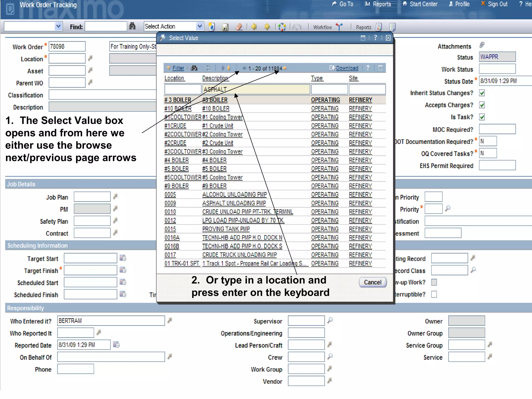Open Reports menu in top bar

[378, 4]
